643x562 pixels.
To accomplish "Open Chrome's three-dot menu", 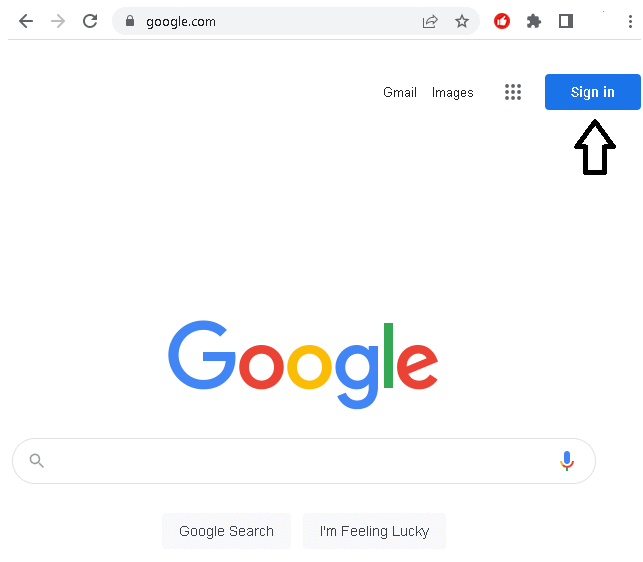I will click(x=630, y=21).
